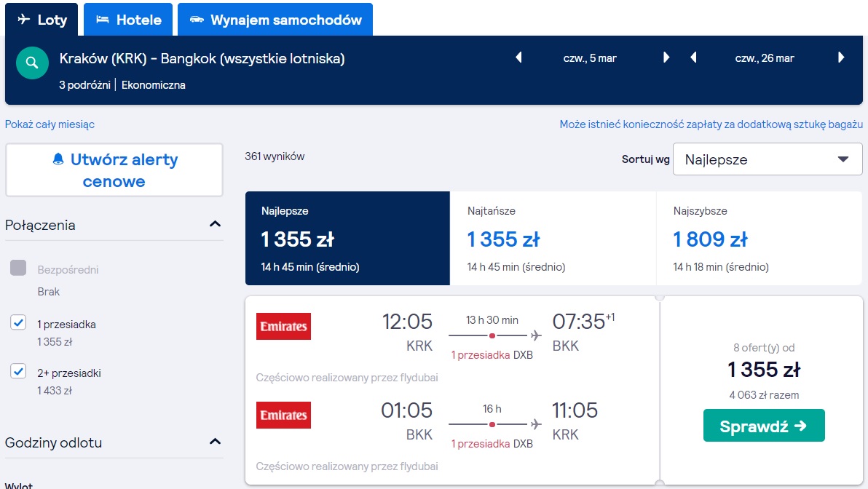868x489 pixels.
Task: Collapse the Godziny odlotu filter section
Action: (215, 442)
